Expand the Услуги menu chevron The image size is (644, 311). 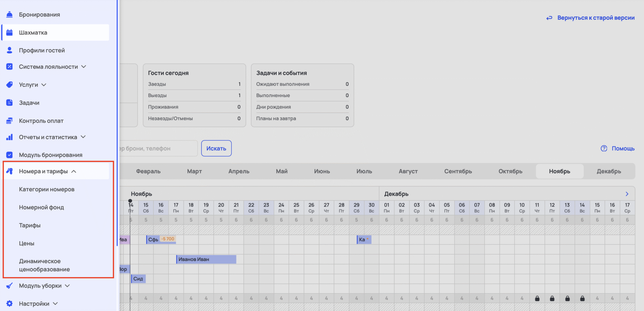[44, 85]
